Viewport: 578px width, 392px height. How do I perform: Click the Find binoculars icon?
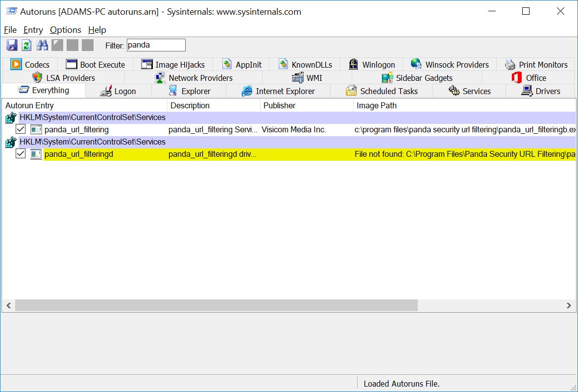42,45
